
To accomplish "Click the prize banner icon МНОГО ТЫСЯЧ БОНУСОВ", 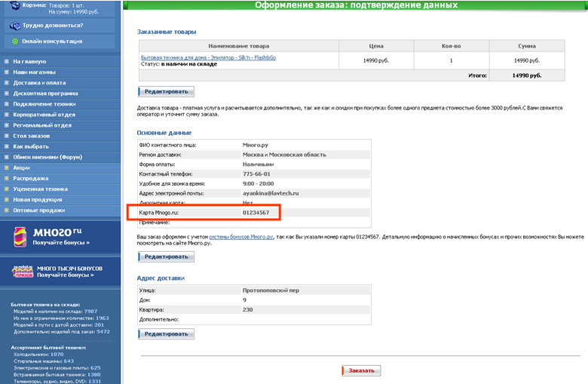I will pos(23,272).
